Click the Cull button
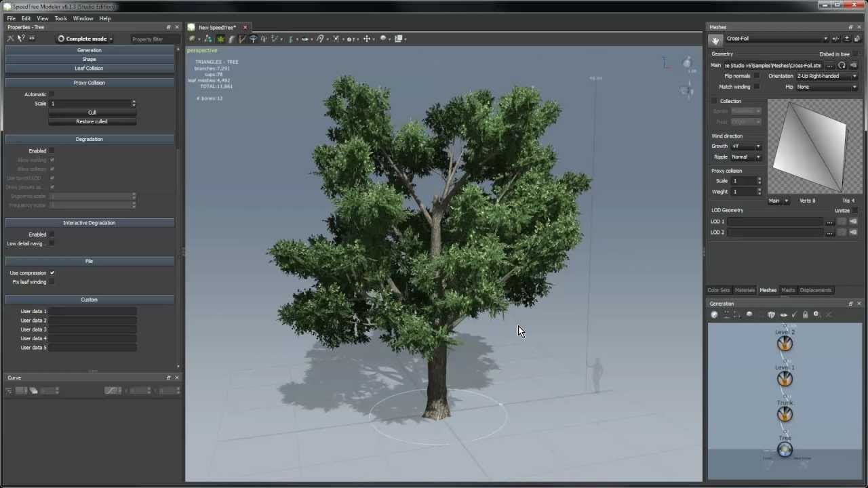This screenshot has width=868, height=488. (x=92, y=113)
